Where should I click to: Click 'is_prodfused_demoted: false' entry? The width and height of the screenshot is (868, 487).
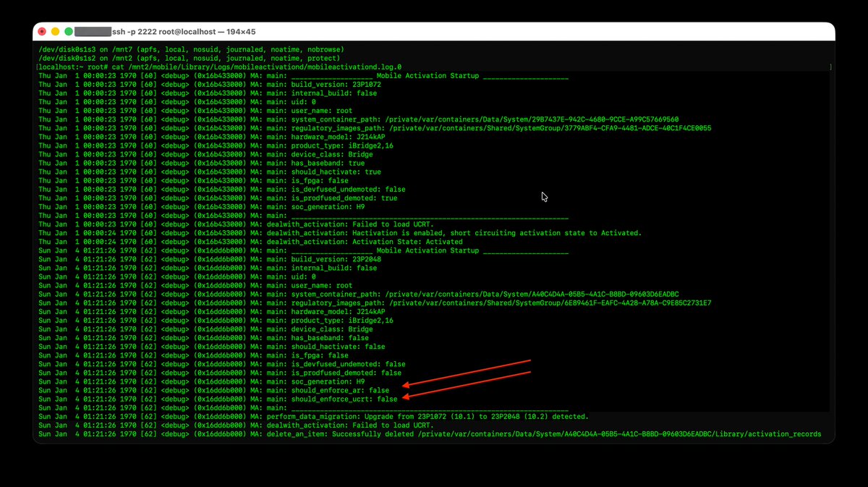(x=346, y=373)
